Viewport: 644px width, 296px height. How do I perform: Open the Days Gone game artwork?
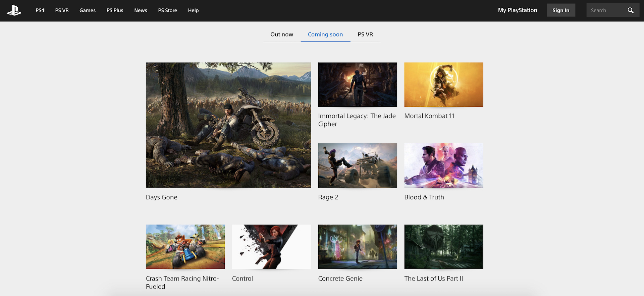point(228,125)
